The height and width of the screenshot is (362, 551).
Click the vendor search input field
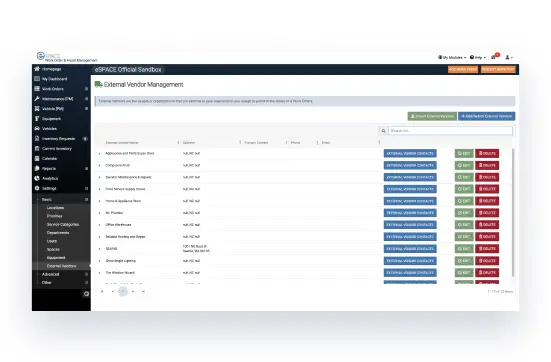(450, 131)
